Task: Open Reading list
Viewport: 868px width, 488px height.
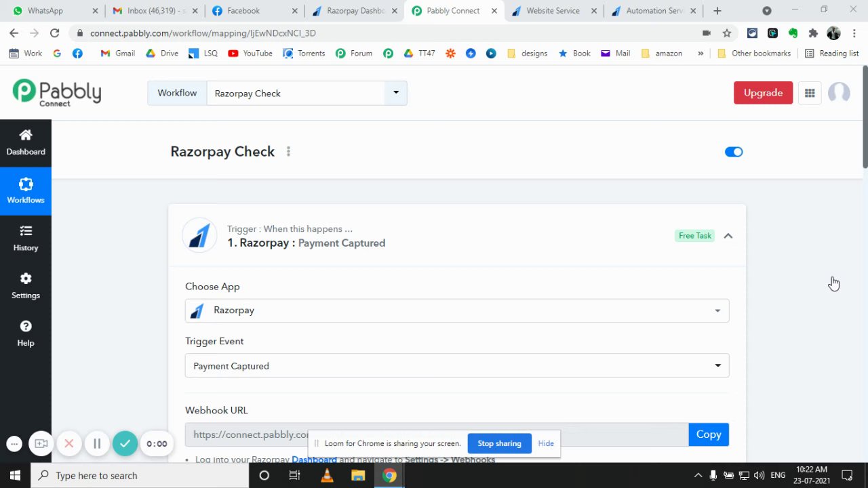Action: (x=831, y=54)
